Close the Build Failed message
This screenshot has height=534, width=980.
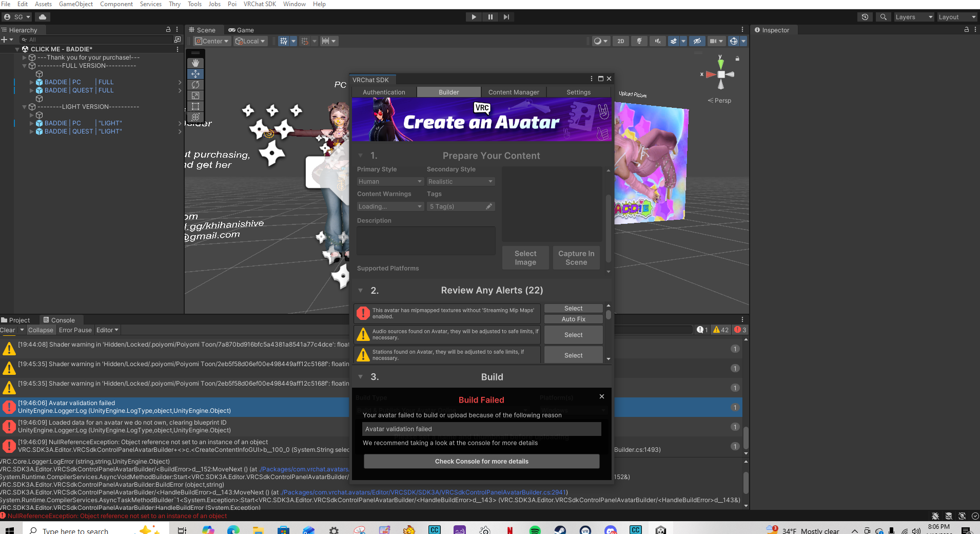[602, 396]
